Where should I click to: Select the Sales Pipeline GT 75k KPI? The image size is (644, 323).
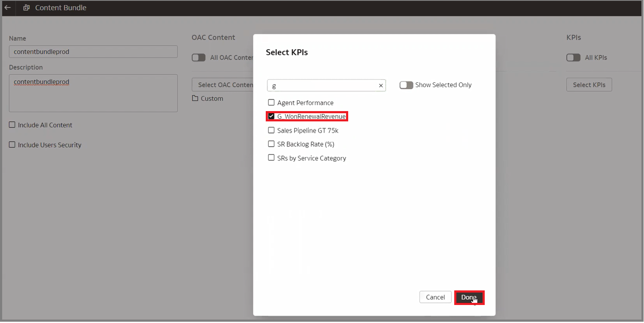tap(271, 130)
